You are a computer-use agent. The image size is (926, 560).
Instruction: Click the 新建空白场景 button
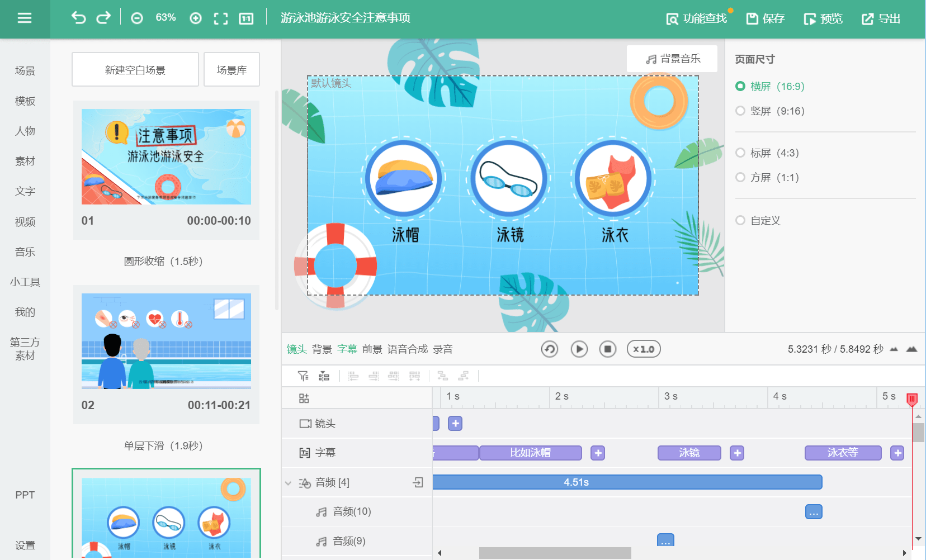click(x=135, y=69)
